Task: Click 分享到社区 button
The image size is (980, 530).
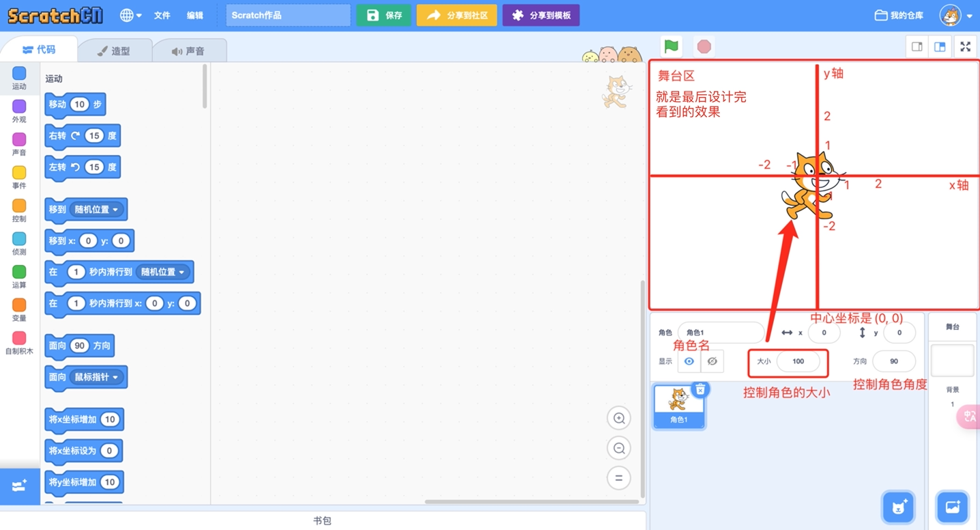Action: tap(457, 15)
